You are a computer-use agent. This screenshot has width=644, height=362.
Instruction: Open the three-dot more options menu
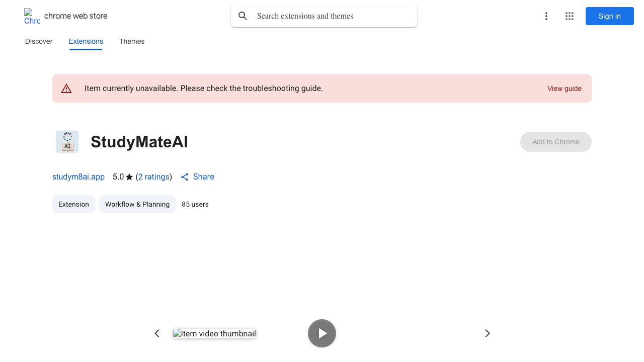point(546,16)
